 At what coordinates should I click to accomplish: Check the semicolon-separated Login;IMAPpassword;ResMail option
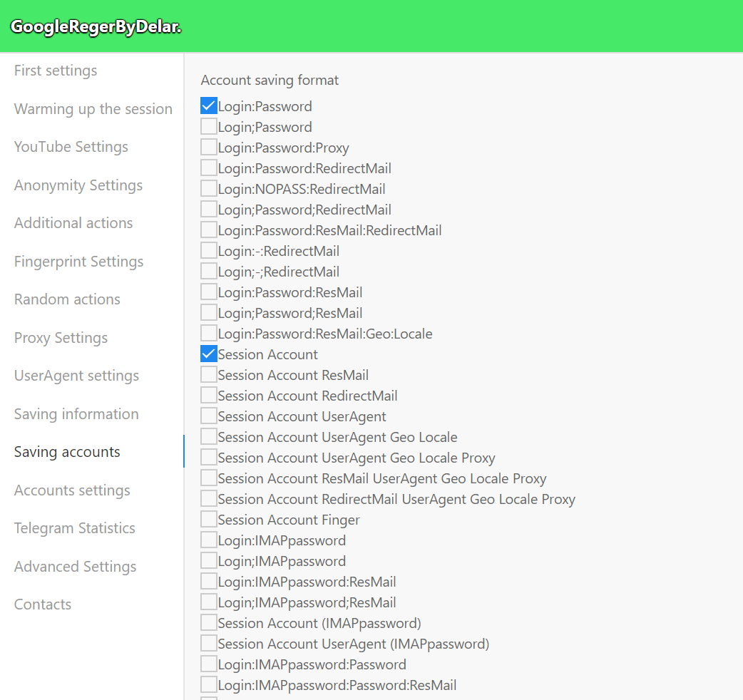pos(208,602)
